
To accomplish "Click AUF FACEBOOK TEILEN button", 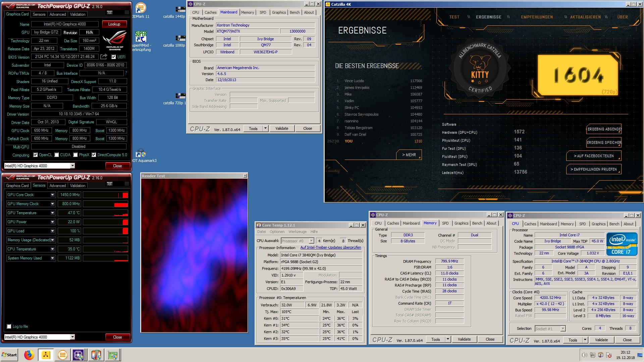I will point(594,156).
